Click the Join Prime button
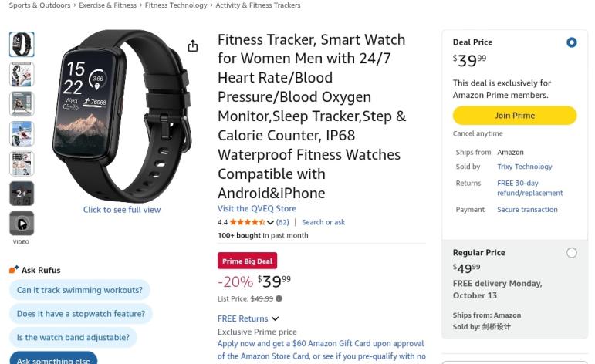 click(514, 116)
